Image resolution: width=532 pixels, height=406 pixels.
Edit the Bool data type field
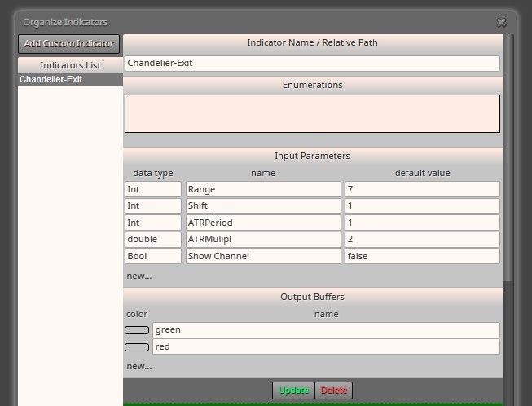153,256
